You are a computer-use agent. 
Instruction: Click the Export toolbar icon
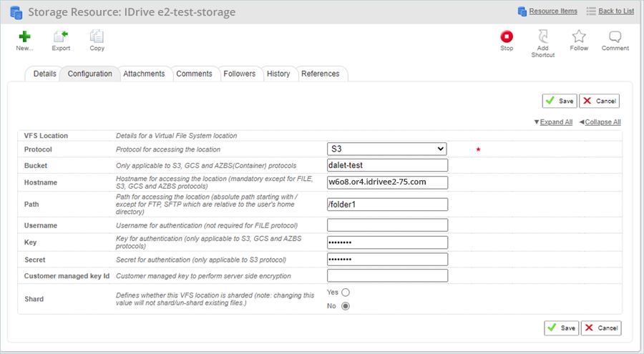tap(61, 36)
